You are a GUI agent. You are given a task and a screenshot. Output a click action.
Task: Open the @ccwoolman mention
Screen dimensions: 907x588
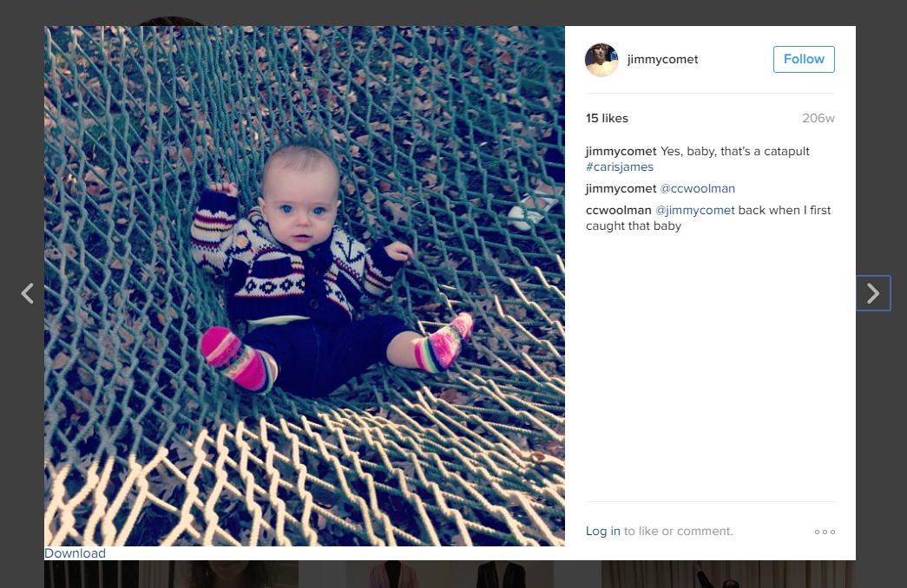click(x=697, y=188)
